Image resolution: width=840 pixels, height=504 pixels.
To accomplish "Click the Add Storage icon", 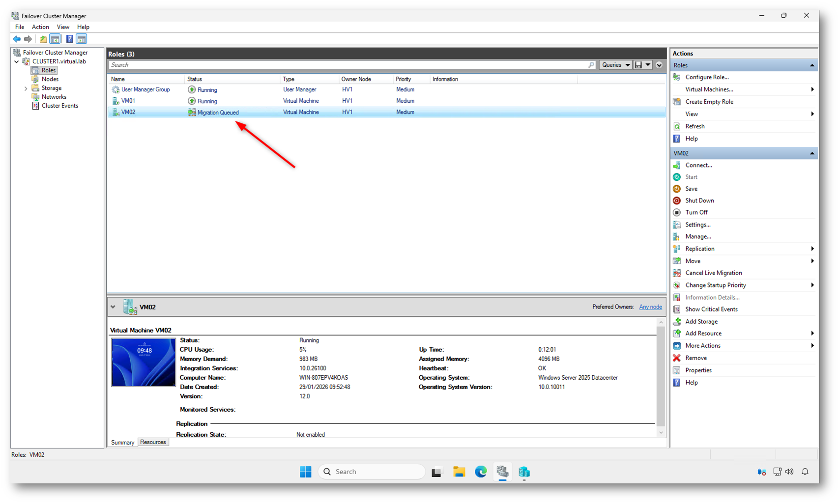I will (677, 321).
